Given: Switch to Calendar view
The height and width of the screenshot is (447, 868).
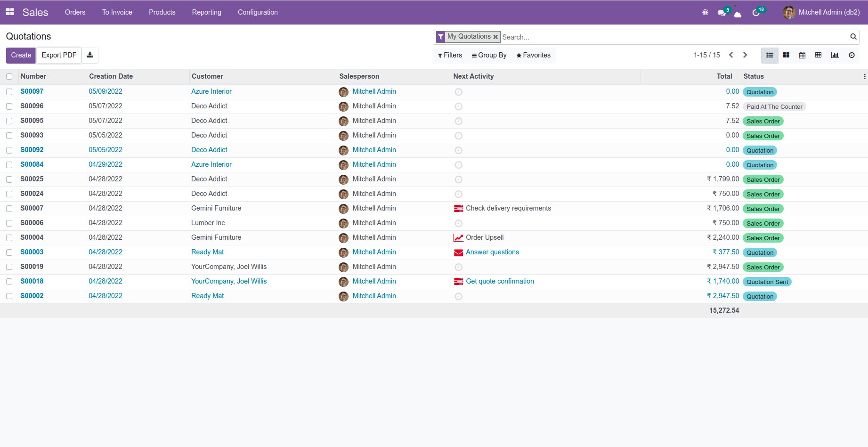Looking at the screenshot, I should pos(802,55).
